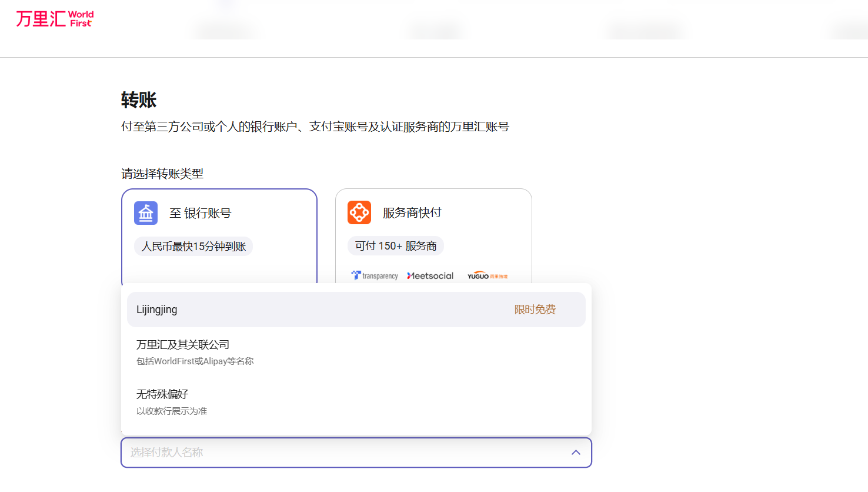868x492 pixels.
Task: Pick the 无特殊偏好 option
Action: 162,394
